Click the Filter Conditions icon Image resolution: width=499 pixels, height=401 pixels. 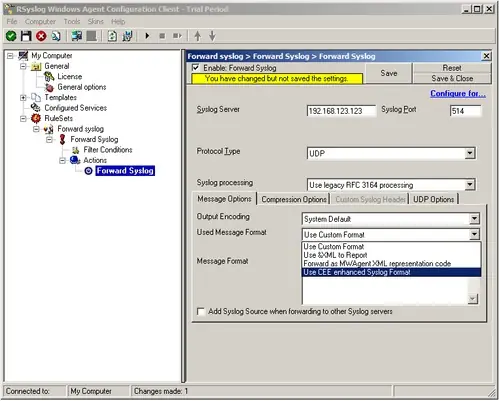tap(76, 150)
